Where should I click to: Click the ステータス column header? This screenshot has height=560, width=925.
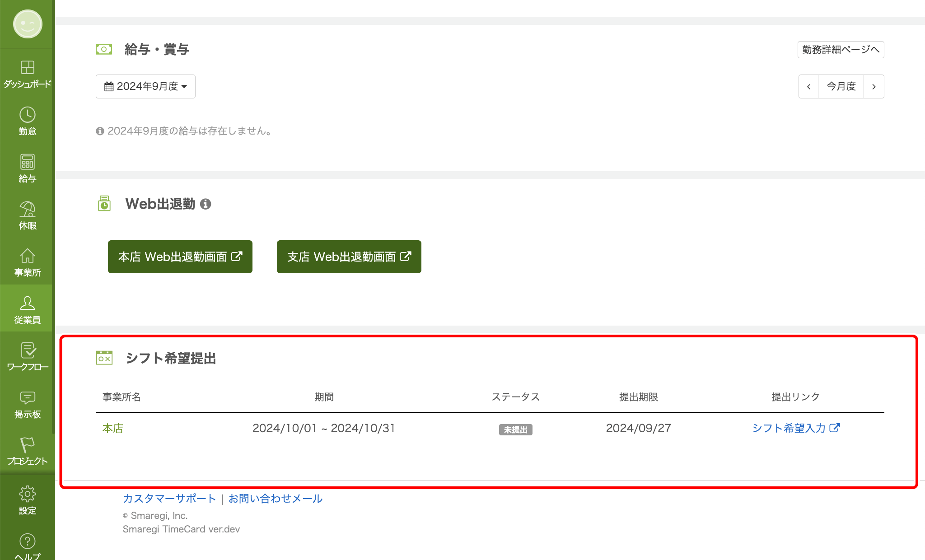coord(516,397)
